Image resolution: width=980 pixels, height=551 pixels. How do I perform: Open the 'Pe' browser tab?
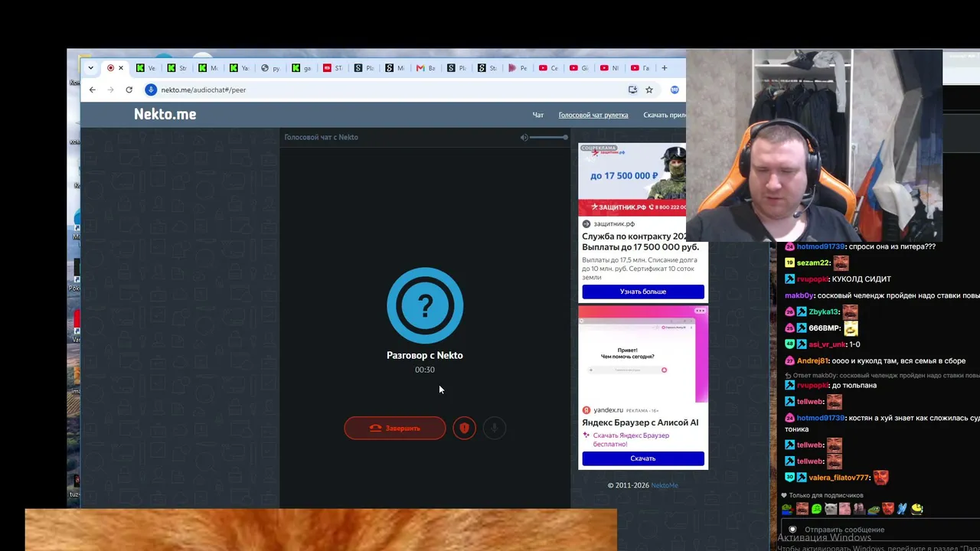[519, 68]
